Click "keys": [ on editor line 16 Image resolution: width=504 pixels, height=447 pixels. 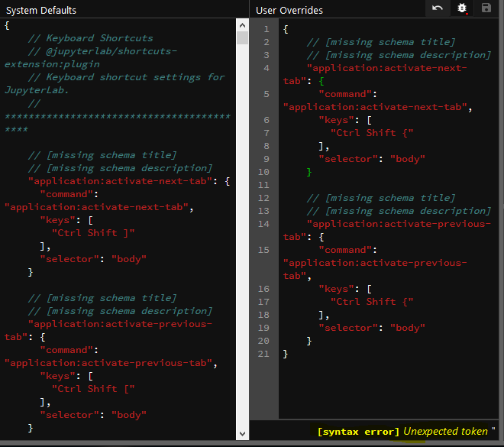coord(345,289)
